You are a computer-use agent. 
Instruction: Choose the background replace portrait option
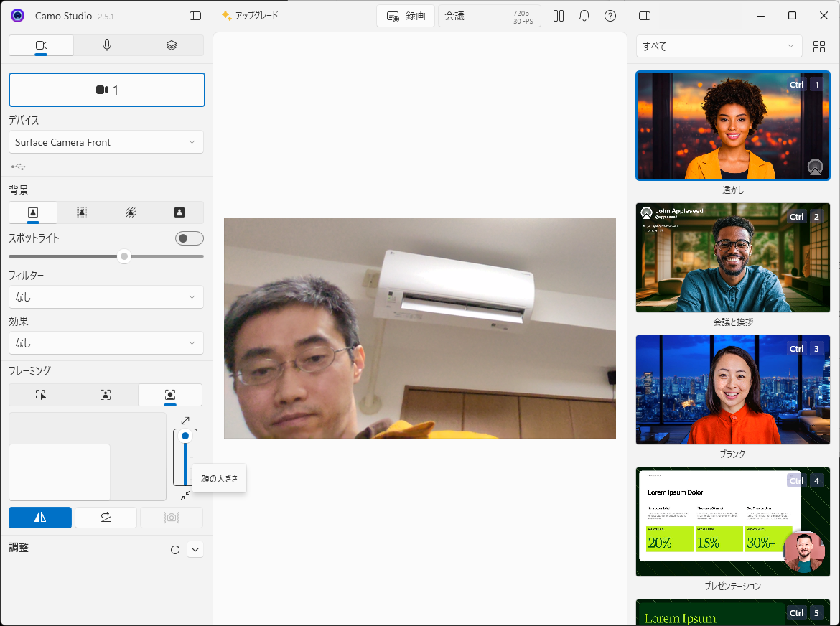coord(179,212)
